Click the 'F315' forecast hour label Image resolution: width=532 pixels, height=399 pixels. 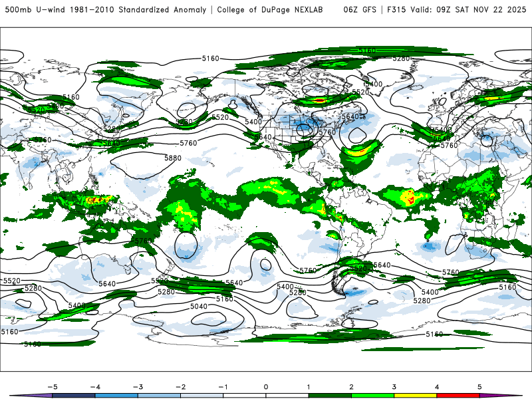[396, 9]
